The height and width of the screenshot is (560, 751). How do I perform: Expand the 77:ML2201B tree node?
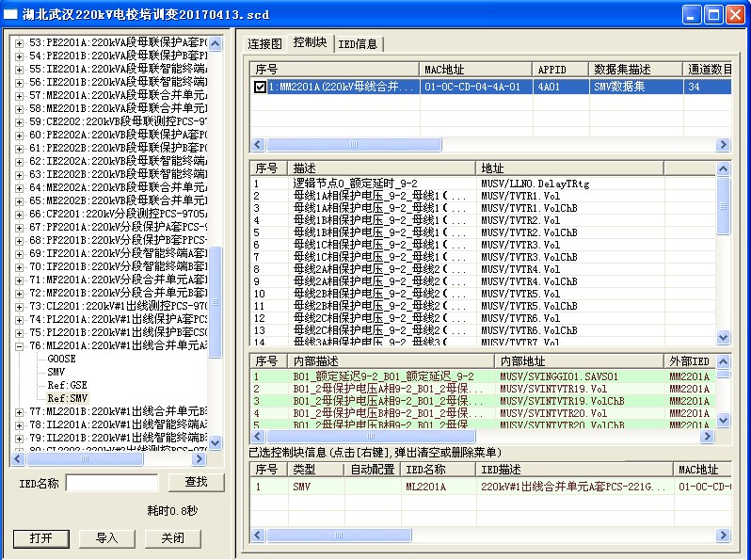click(x=20, y=411)
